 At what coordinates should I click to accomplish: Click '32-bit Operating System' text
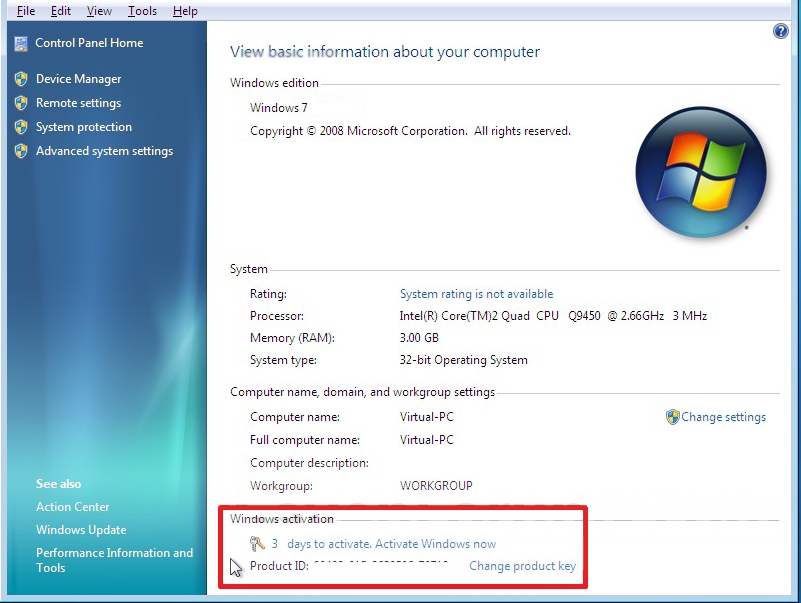(x=463, y=360)
